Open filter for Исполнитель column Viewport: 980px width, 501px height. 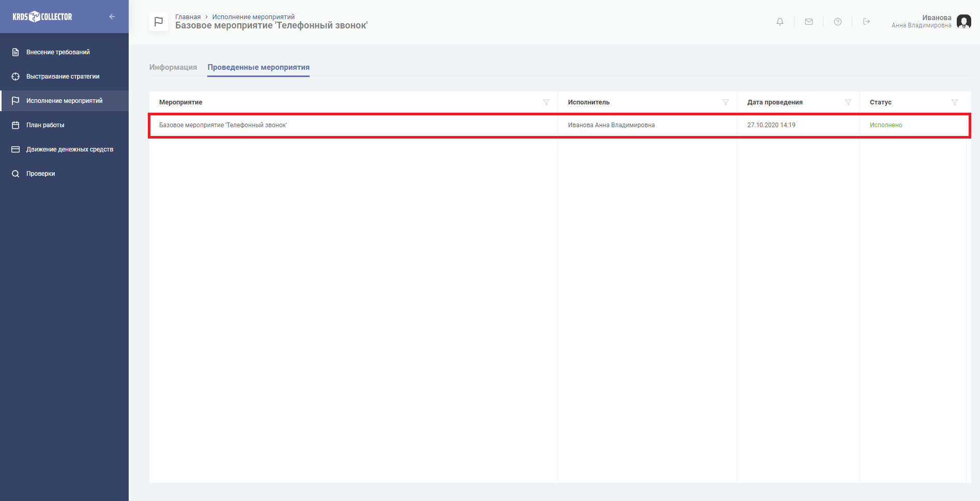[725, 102]
